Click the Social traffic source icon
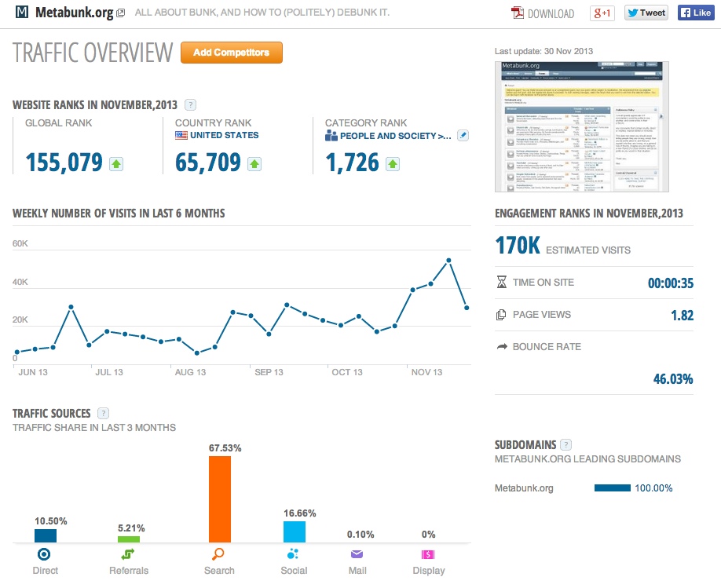 coord(293,552)
